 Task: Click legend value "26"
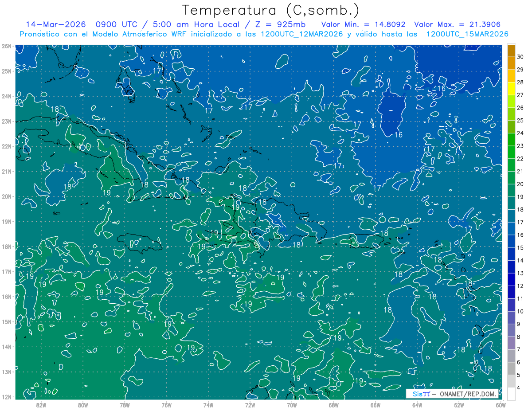tap(520, 108)
